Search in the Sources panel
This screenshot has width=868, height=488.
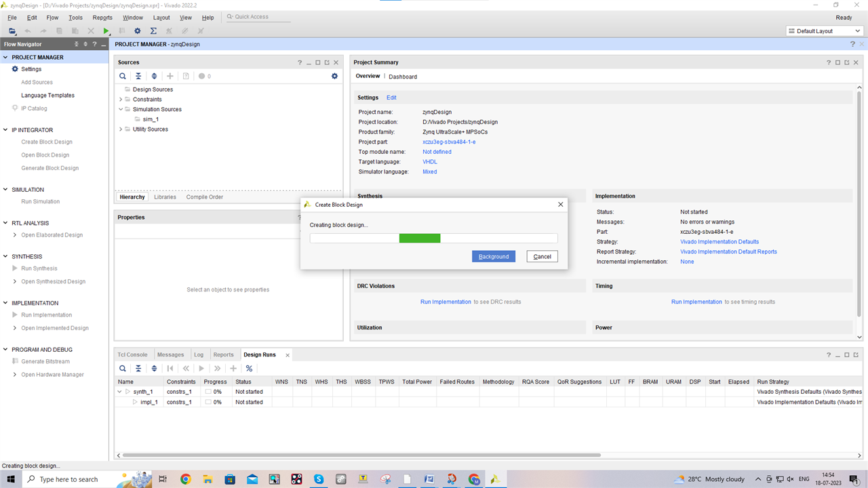pyautogui.click(x=123, y=76)
